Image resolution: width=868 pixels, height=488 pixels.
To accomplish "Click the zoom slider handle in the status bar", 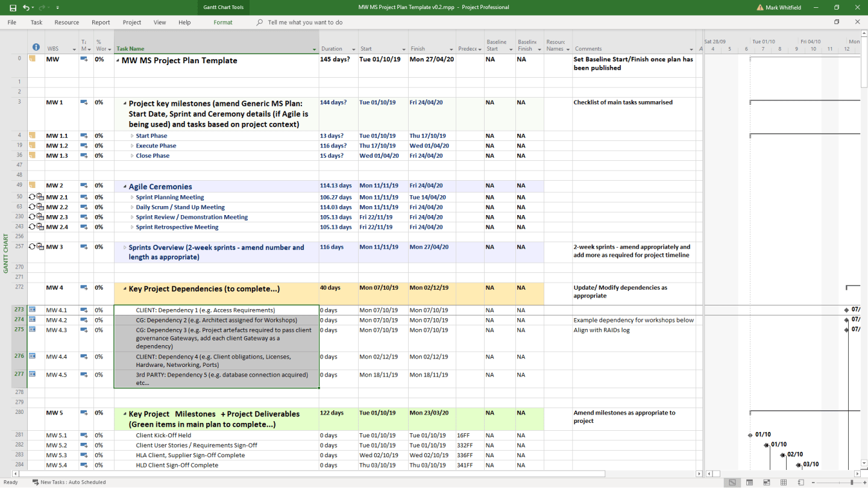I will [x=852, y=482].
